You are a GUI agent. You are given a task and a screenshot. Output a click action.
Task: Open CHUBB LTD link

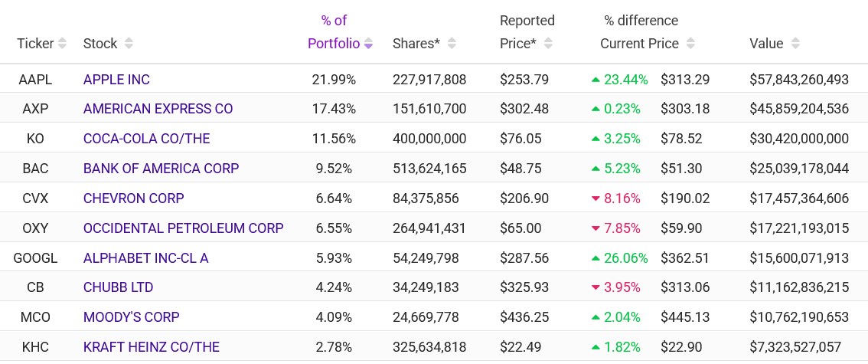[x=118, y=287]
